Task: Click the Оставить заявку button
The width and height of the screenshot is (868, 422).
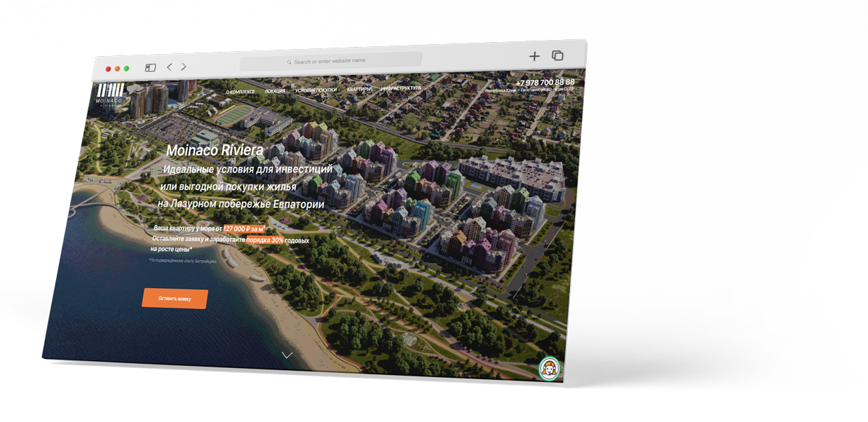Action: (x=175, y=299)
